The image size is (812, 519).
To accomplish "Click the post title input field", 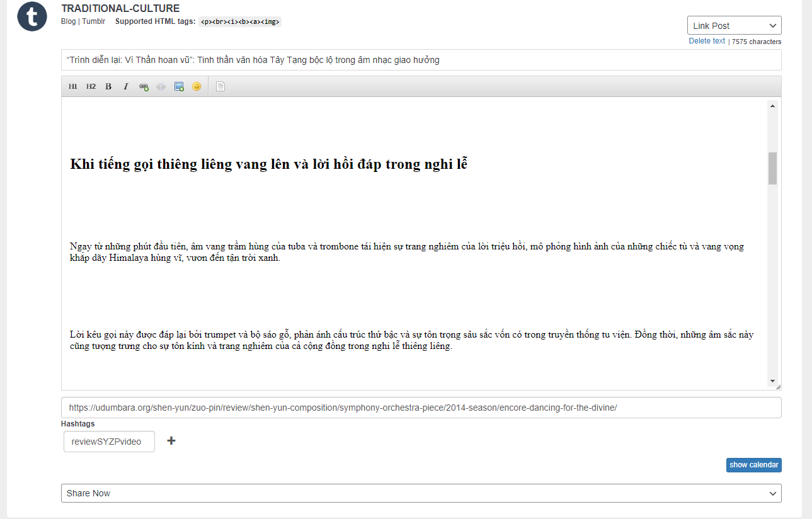I will coord(421,60).
